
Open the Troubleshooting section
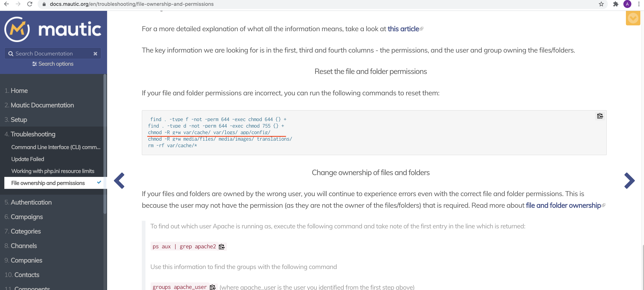(x=33, y=134)
